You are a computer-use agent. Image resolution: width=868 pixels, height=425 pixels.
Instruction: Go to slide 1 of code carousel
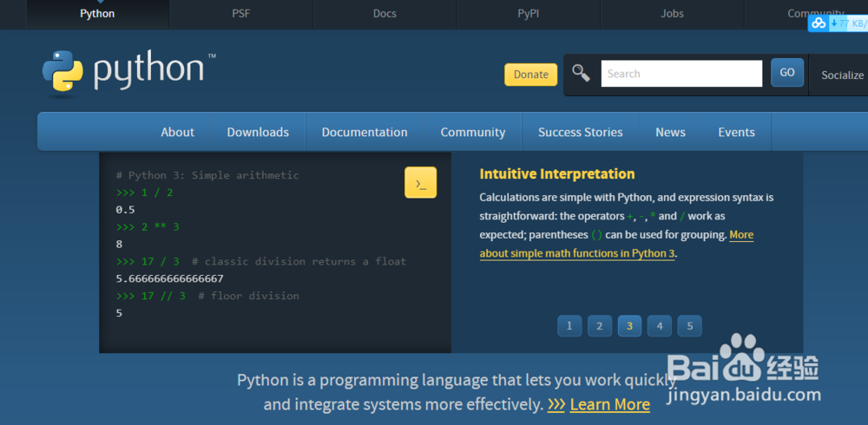coord(569,326)
